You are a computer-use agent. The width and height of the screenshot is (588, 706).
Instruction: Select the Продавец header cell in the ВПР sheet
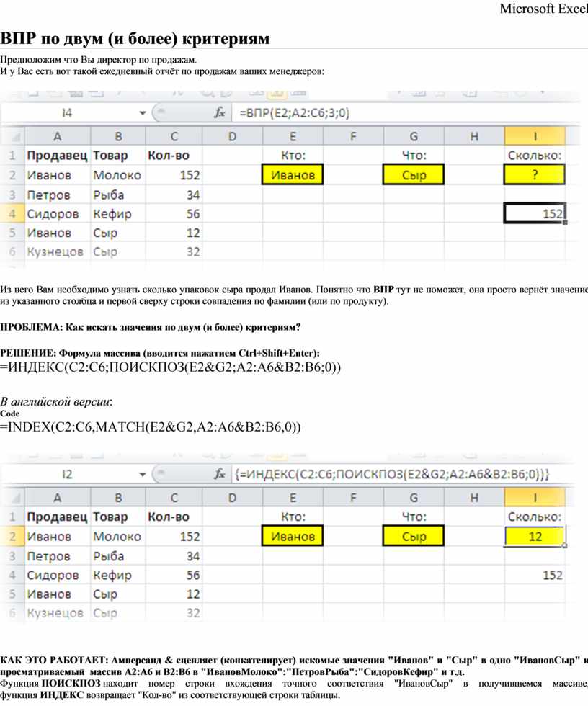tap(58, 156)
